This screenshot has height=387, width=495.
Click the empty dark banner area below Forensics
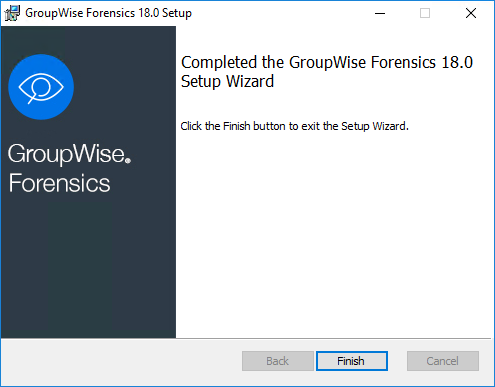88,267
